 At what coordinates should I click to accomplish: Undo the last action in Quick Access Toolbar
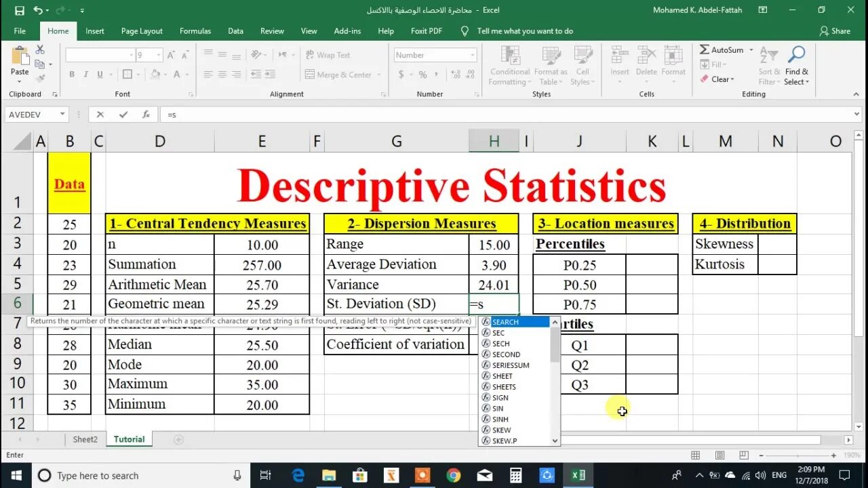click(37, 10)
